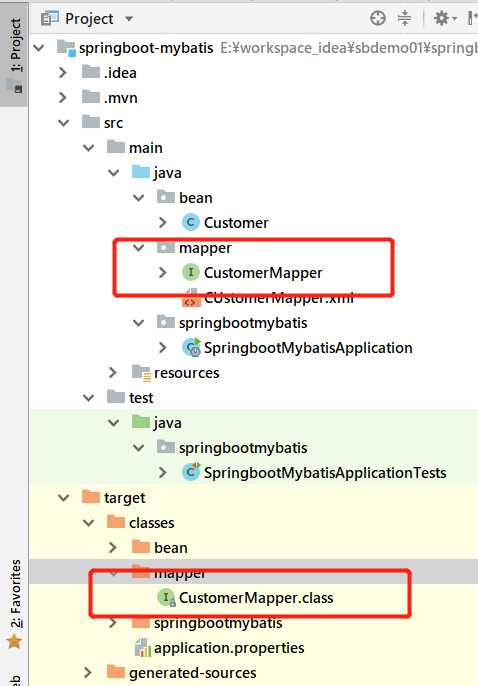Click the CustomerMapper.class file icon

pyautogui.click(x=167, y=598)
